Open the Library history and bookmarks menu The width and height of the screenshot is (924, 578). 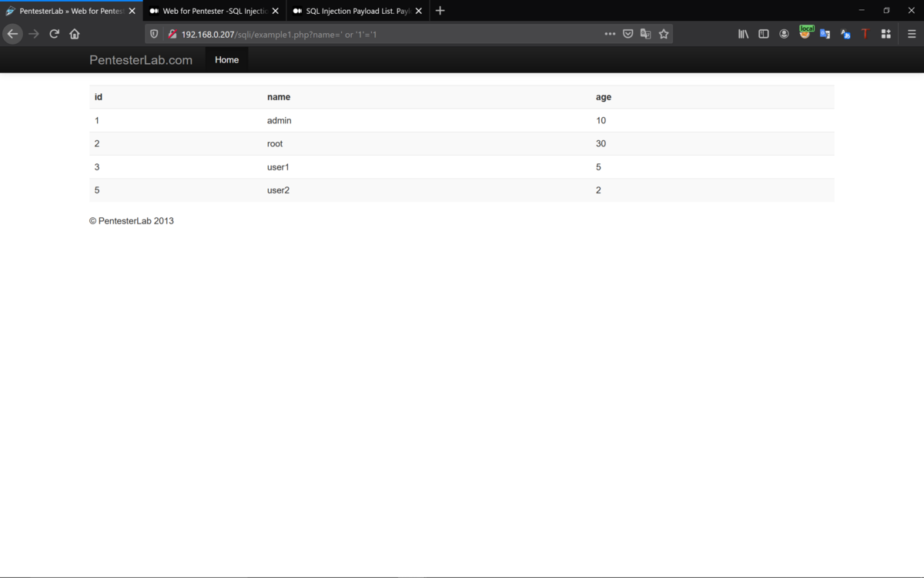click(743, 34)
